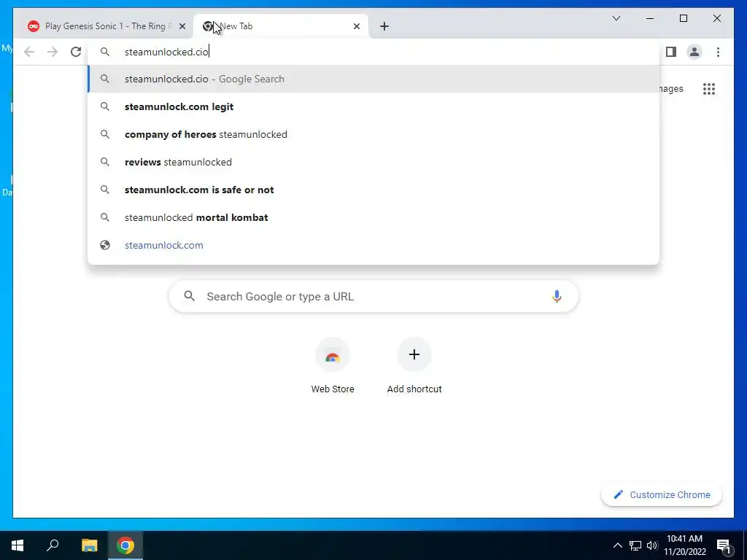Open the Chrome three-dot menu
Viewport: 747px width, 560px height.
tap(718, 52)
